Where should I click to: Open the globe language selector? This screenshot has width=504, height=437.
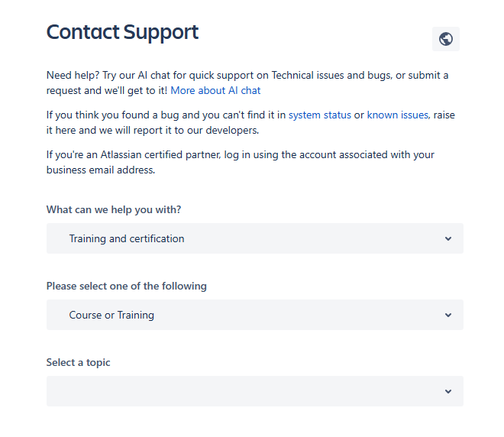click(x=445, y=39)
